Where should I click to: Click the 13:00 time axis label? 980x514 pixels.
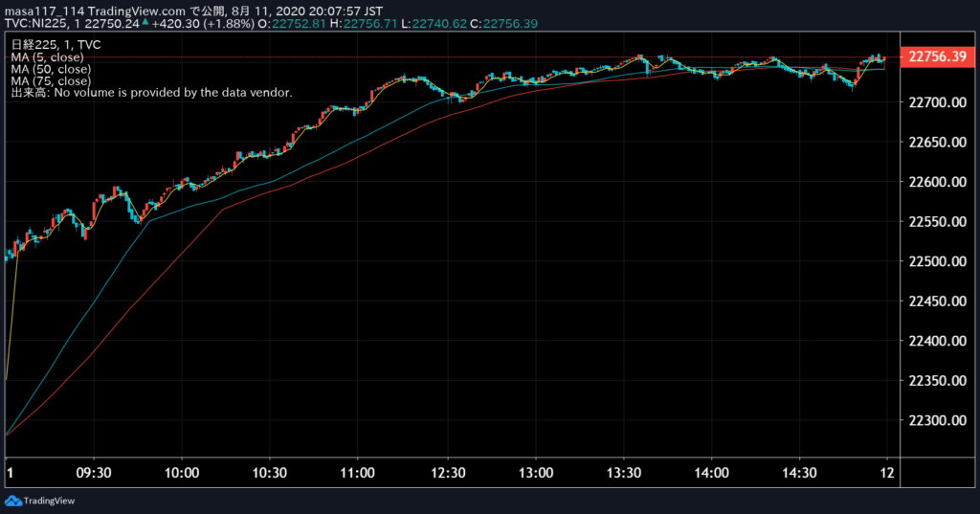(536, 473)
